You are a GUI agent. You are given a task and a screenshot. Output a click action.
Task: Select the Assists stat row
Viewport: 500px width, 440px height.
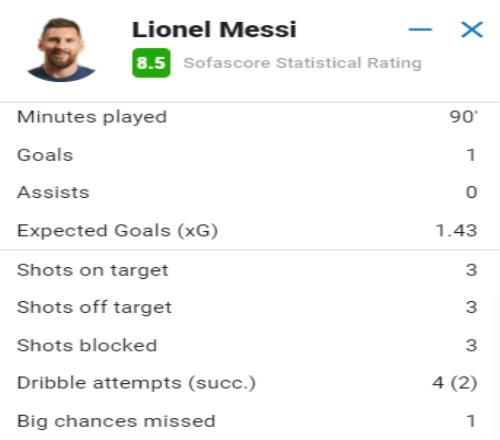coord(247,192)
